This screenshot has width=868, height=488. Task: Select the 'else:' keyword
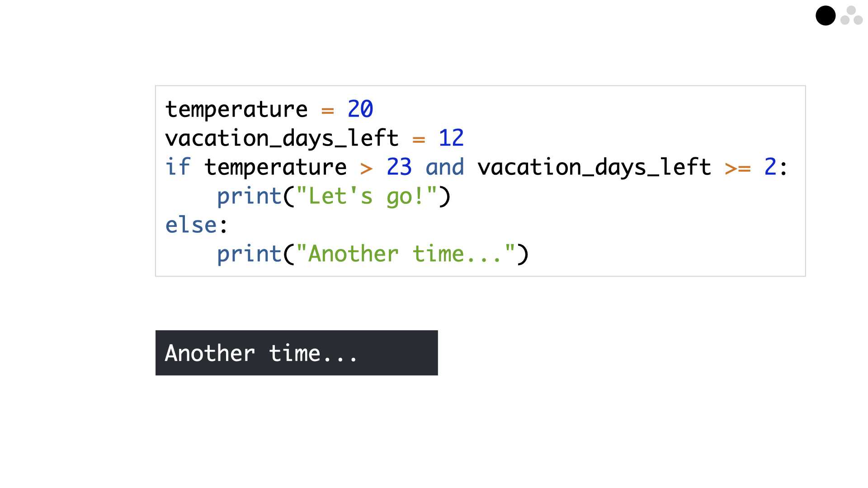click(196, 225)
